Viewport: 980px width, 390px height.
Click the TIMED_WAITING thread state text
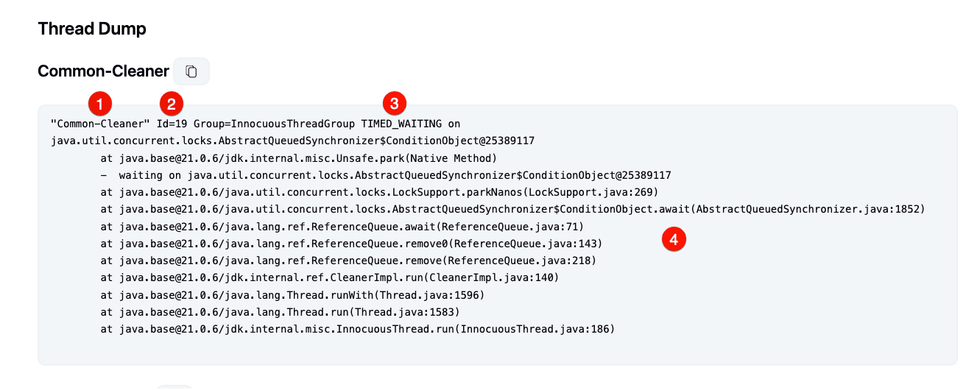[x=401, y=124]
